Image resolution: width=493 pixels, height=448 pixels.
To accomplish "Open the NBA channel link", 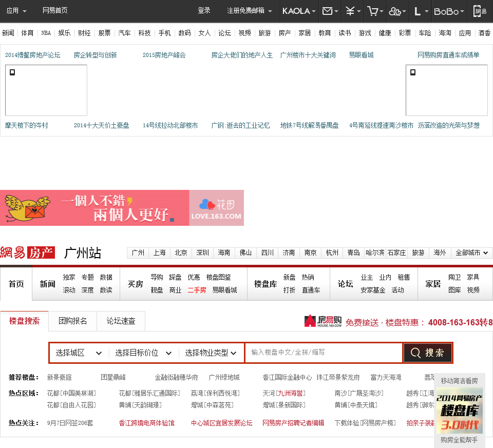I will click(46, 33).
